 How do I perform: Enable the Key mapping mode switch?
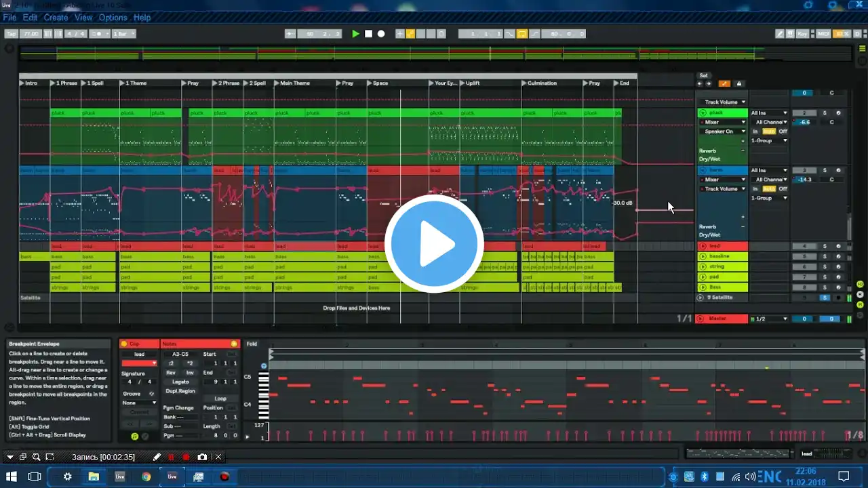click(x=803, y=33)
